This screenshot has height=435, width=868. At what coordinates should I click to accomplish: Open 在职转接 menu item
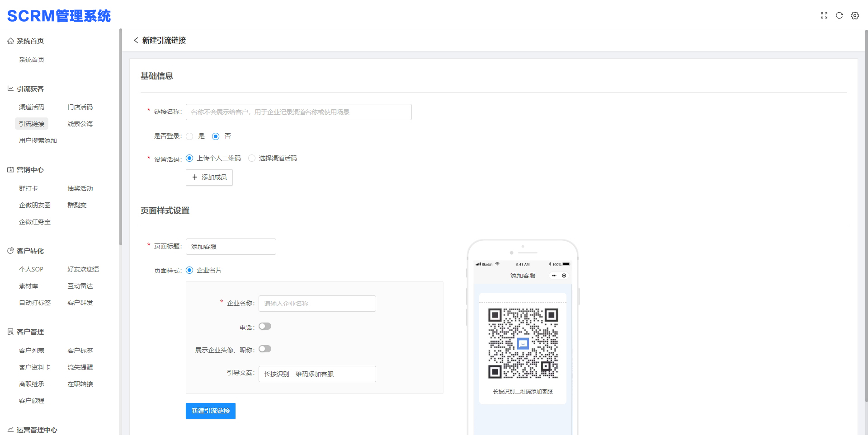[x=80, y=384]
